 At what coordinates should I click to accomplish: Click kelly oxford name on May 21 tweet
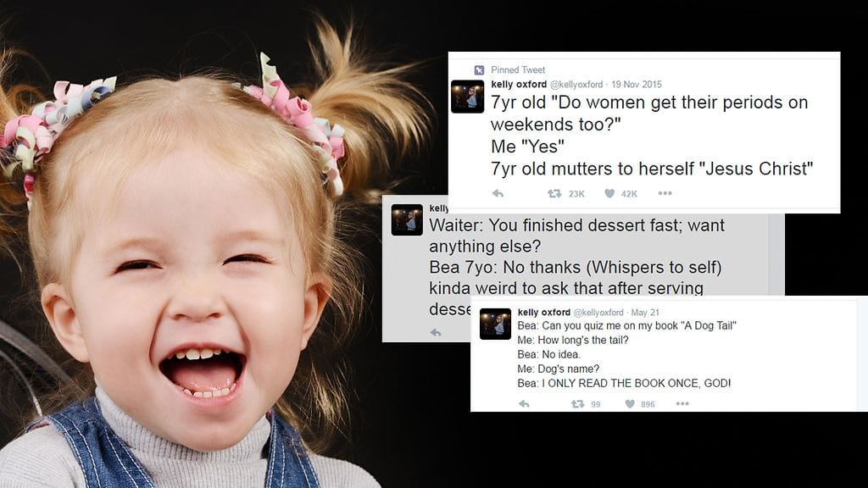[543, 312]
